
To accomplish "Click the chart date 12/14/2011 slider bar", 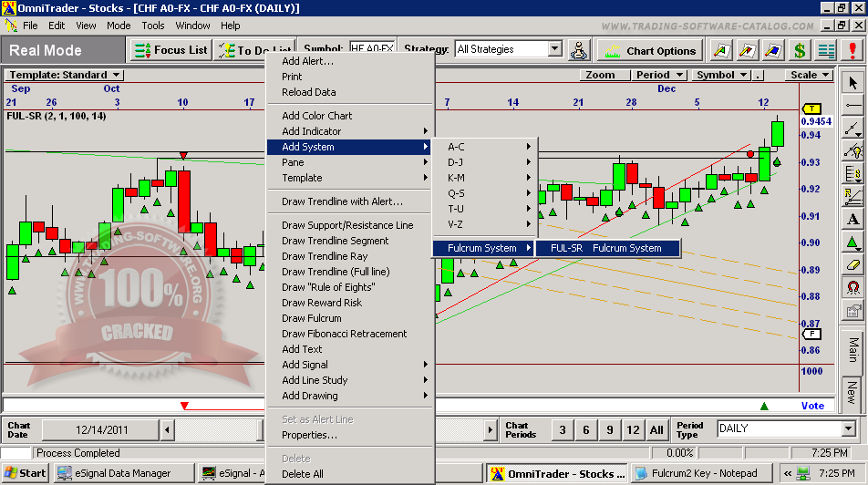I will 100,429.
